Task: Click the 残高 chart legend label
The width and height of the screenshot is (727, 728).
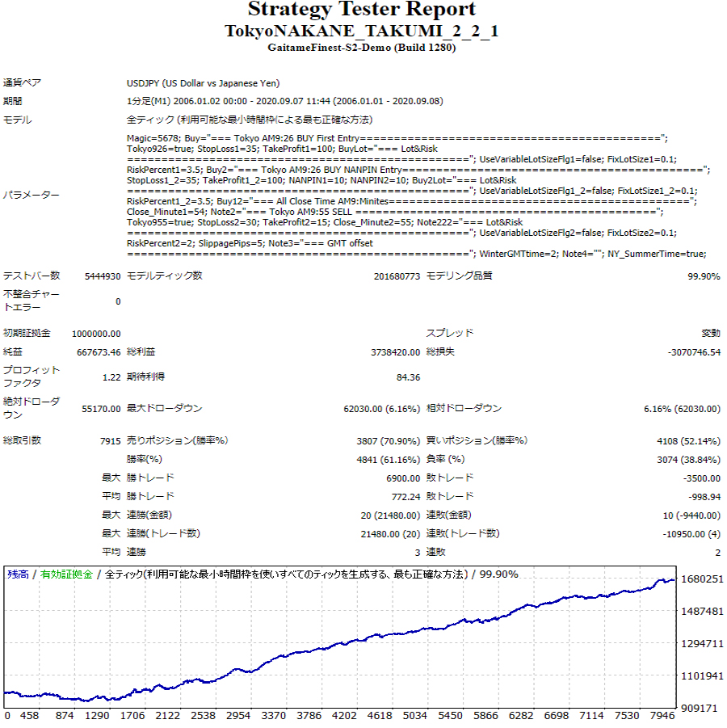Action: point(18,574)
